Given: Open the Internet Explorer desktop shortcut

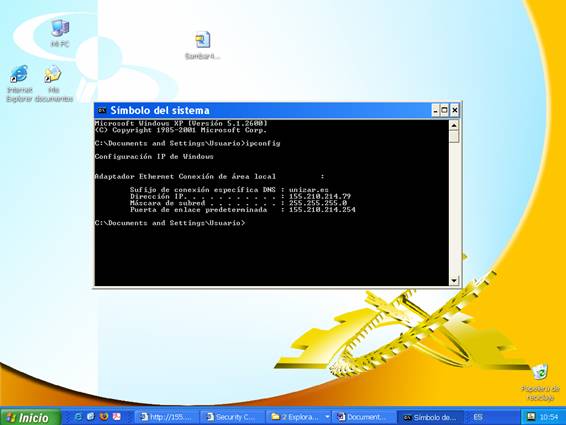Looking at the screenshot, I should coord(19,83).
